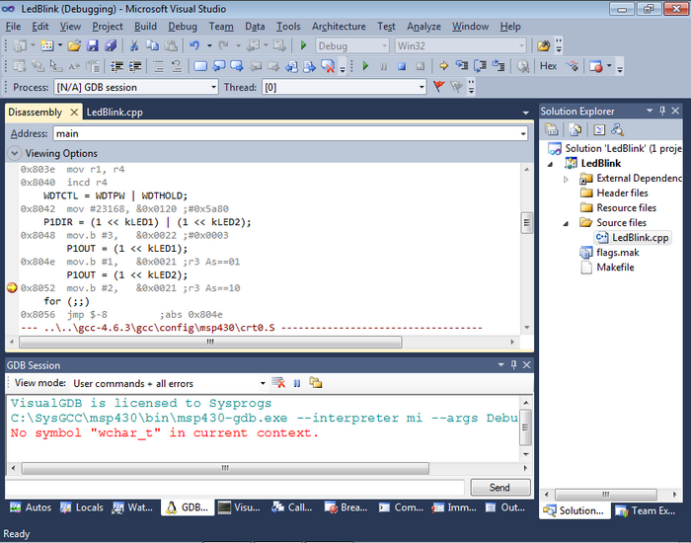This screenshot has width=691, height=543.
Task: Open the Team Explorer tab
Action: (646, 511)
